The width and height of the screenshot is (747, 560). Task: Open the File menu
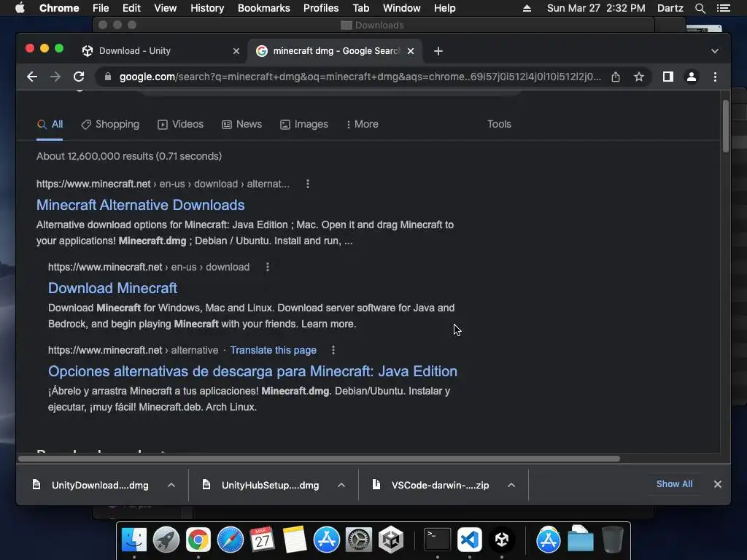click(101, 8)
